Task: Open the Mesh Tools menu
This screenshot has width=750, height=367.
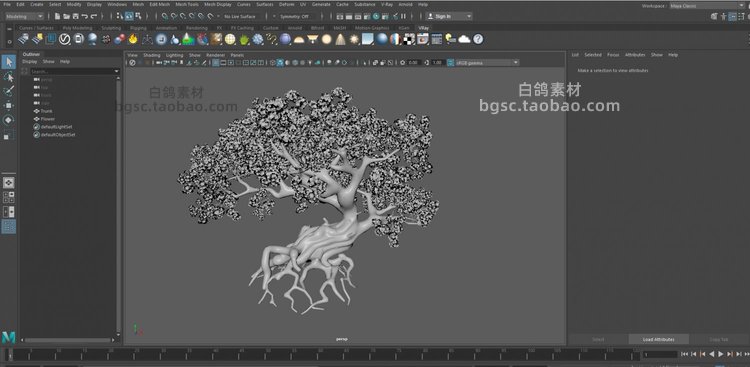Action: point(187,4)
